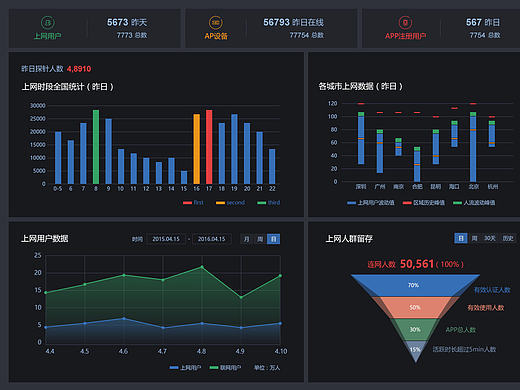Image resolution: width=520 pixels, height=390 pixels.
Task: Select the 周 tab in 上网人群留存
Action: 474,238
